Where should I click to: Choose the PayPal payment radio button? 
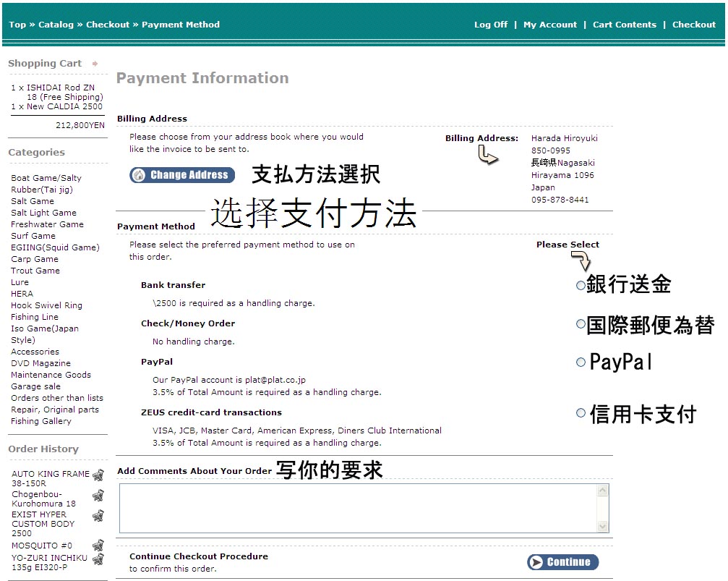(581, 362)
